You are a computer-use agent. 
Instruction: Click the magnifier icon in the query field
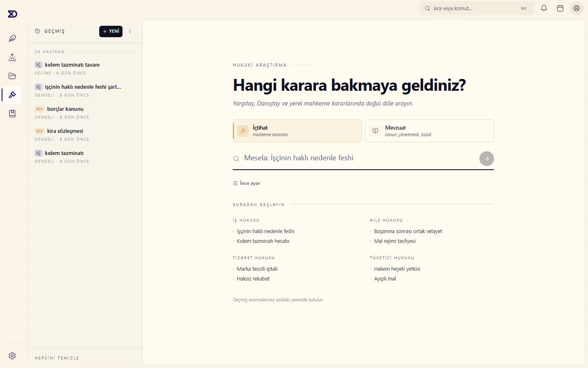point(236,159)
